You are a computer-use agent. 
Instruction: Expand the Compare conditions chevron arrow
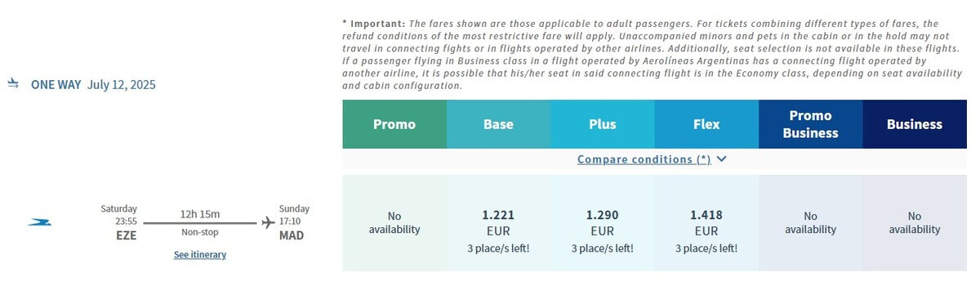click(x=720, y=159)
